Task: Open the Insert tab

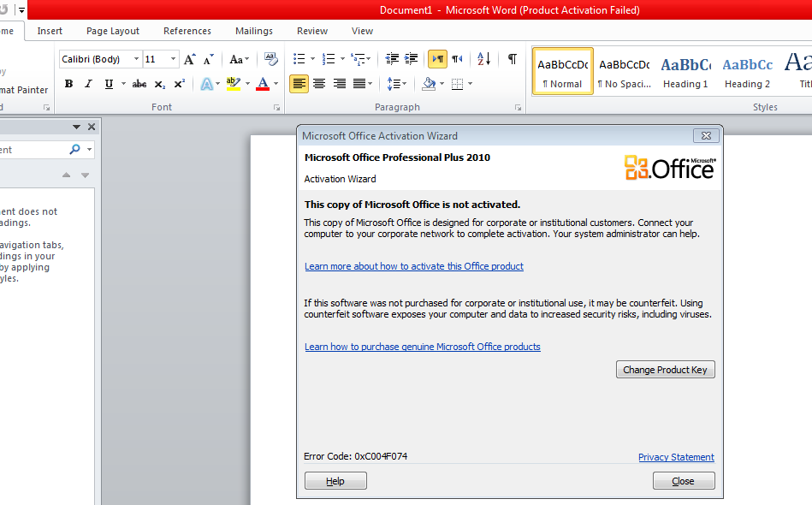Action: 50,31
